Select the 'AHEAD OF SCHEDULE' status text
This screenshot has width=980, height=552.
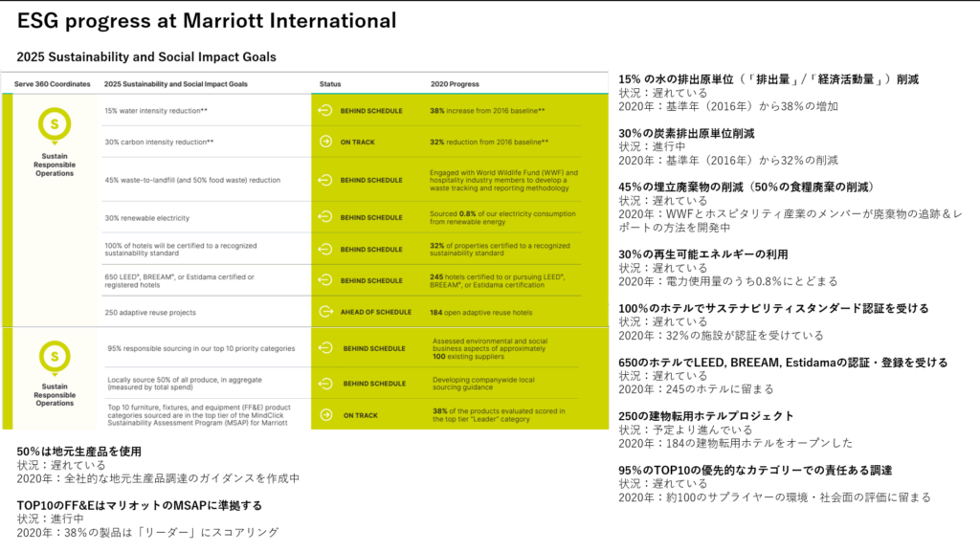pos(375,312)
